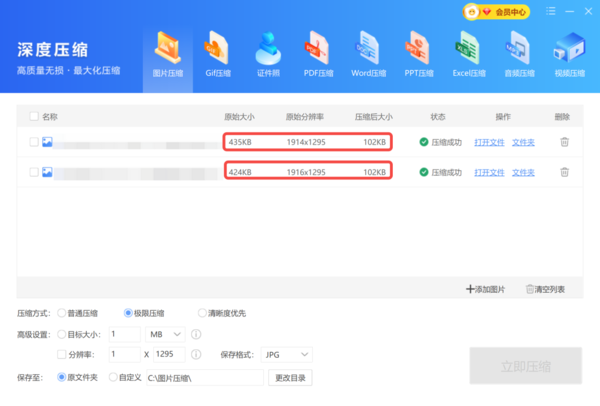Click the 原始分辨率 column header
Image resolution: width=600 pixels, height=406 pixels.
[x=305, y=117]
